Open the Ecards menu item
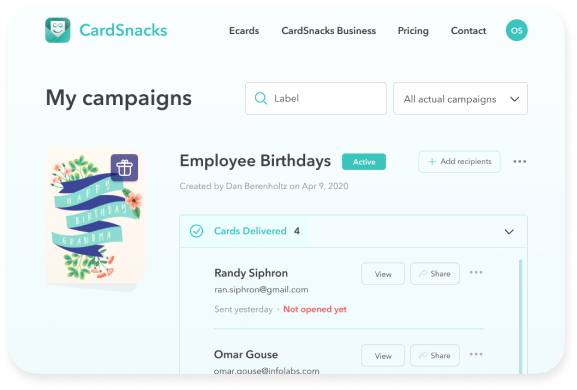Image resolution: width=577 pixels, height=390 pixels. tap(244, 31)
